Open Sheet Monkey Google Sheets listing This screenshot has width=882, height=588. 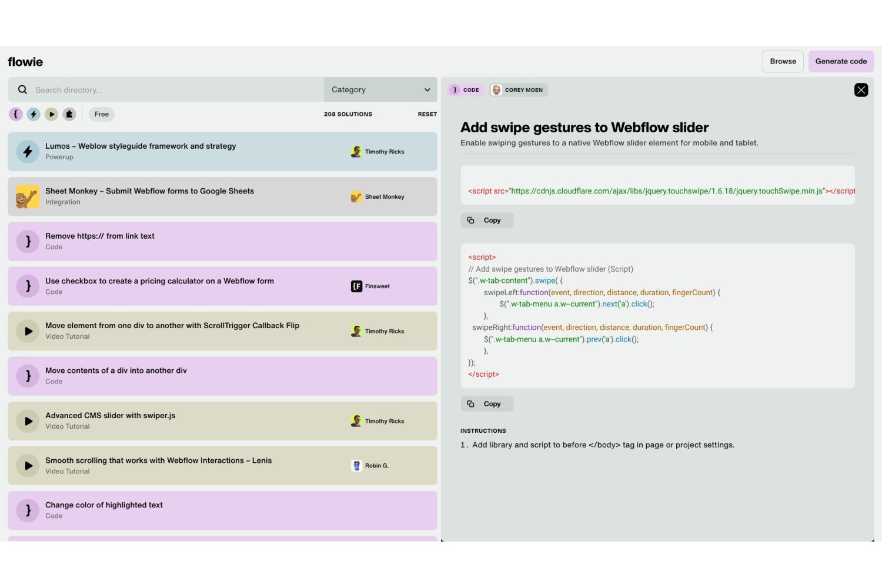tap(222, 196)
